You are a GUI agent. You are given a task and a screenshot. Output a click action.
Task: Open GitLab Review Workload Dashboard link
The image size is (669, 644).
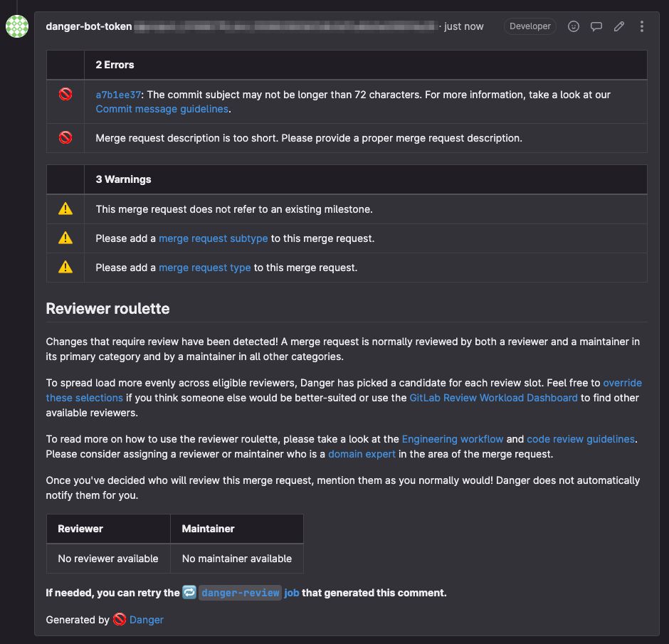pos(493,398)
